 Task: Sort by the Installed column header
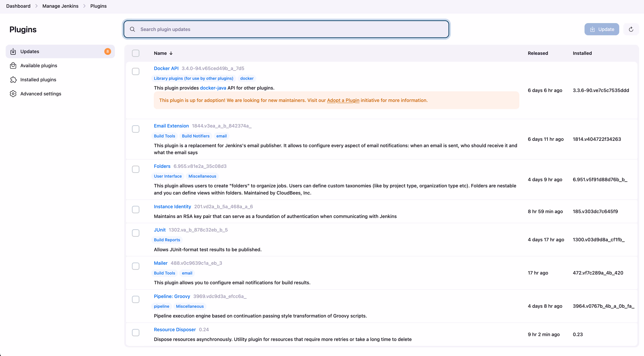coord(582,53)
